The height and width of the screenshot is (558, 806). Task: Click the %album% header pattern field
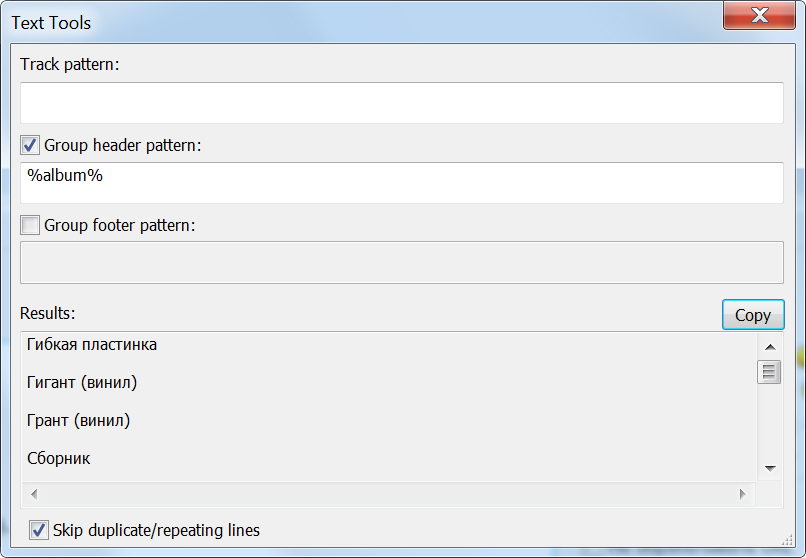tap(401, 183)
